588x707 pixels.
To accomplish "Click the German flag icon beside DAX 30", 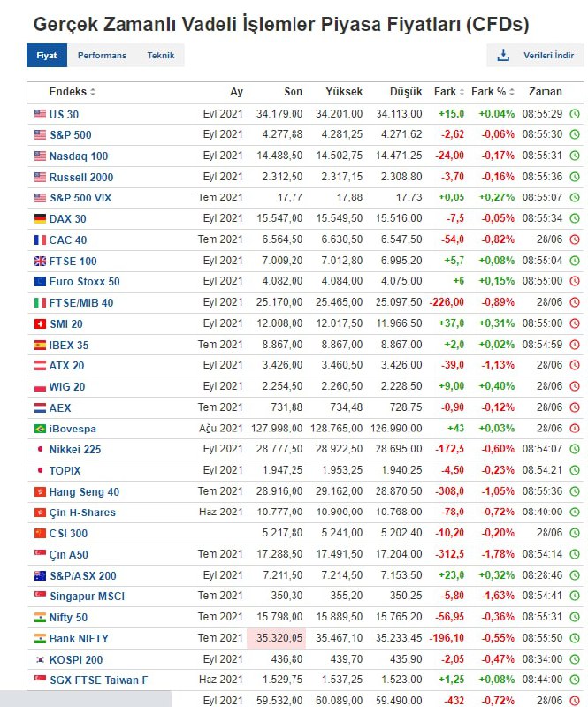I will (x=40, y=218).
